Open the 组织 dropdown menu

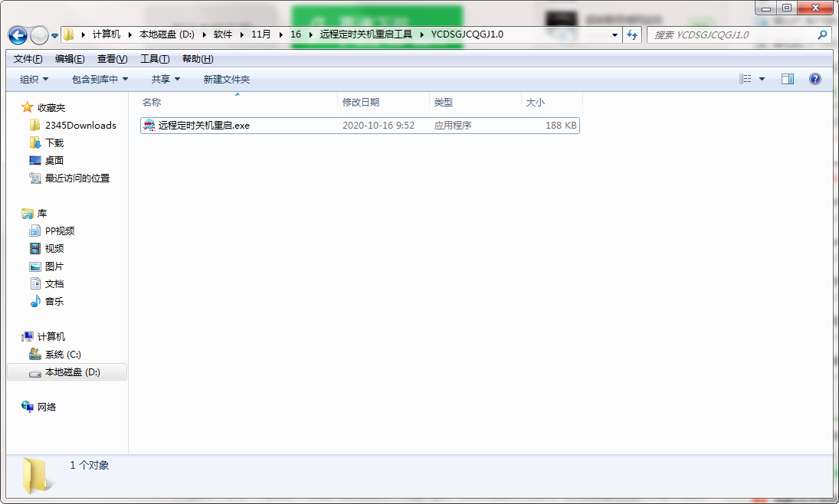(x=32, y=78)
